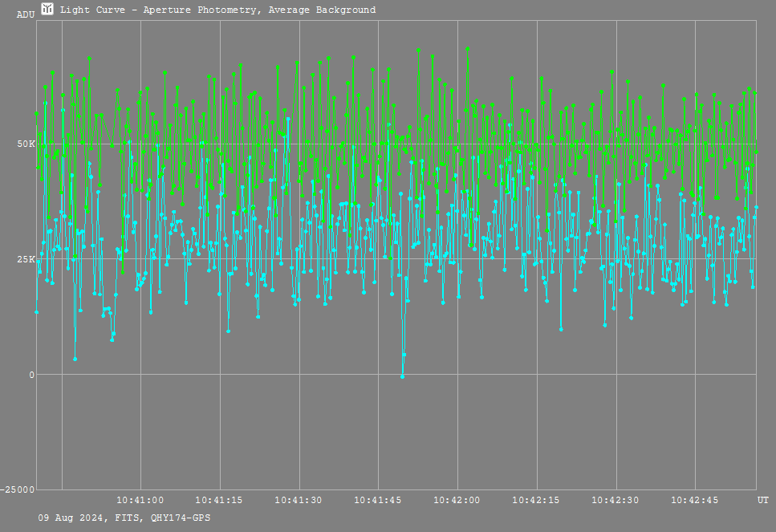Click the '50K' y-axis label

[x=26, y=144]
